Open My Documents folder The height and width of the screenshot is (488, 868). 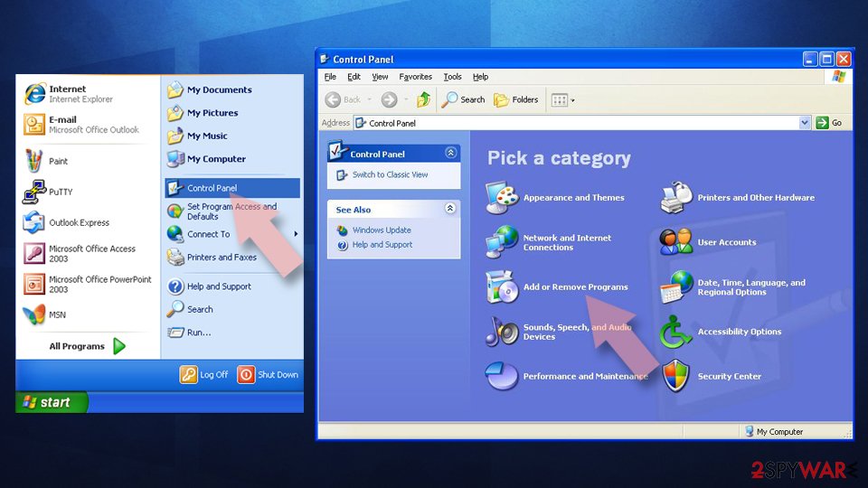(x=210, y=89)
